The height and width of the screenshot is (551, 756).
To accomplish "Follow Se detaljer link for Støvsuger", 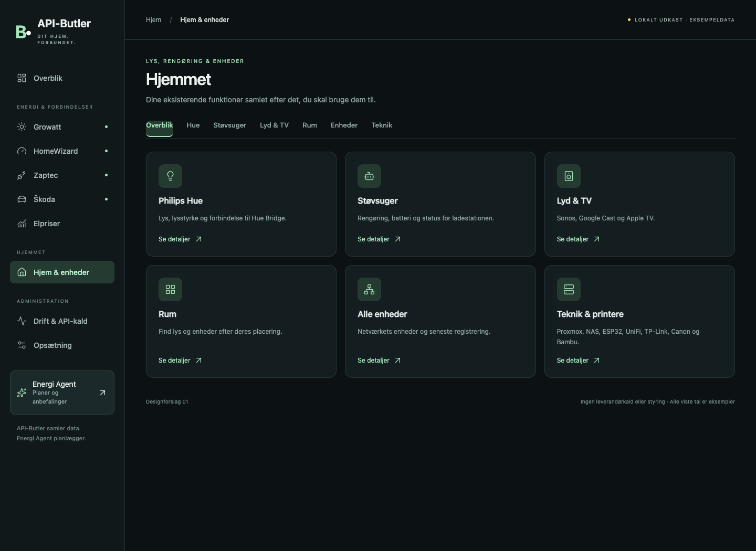I will pyautogui.click(x=379, y=239).
